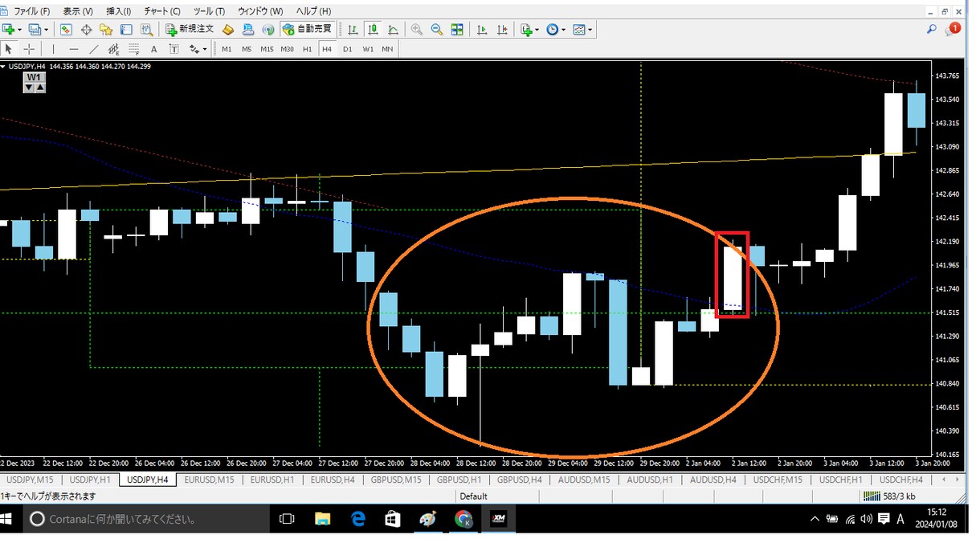The width and height of the screenshot is (980, 551).
Task: Select the trendline drawing tool
Action: pos(94,49)
